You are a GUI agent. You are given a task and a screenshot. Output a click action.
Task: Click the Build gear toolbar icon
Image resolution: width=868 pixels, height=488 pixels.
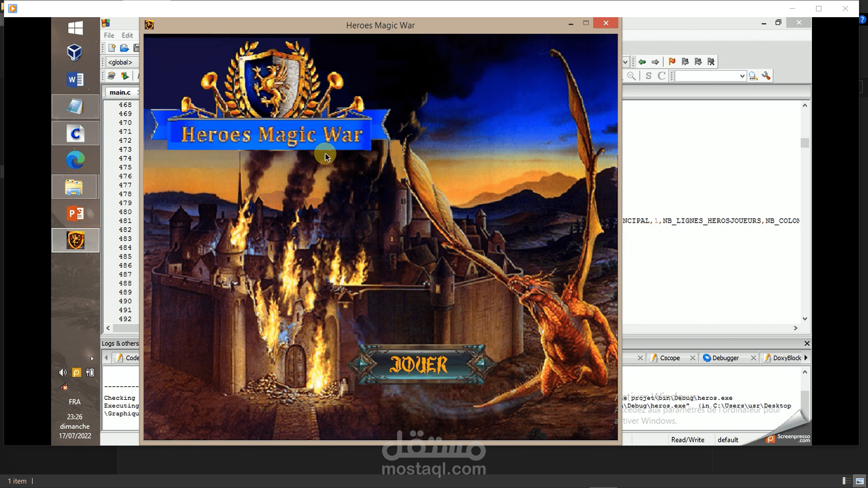pos(112,76)
